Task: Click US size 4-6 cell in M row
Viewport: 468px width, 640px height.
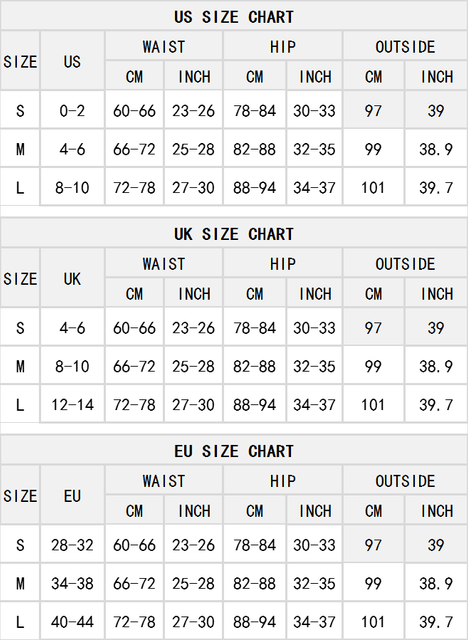Action: pos(72,149)
